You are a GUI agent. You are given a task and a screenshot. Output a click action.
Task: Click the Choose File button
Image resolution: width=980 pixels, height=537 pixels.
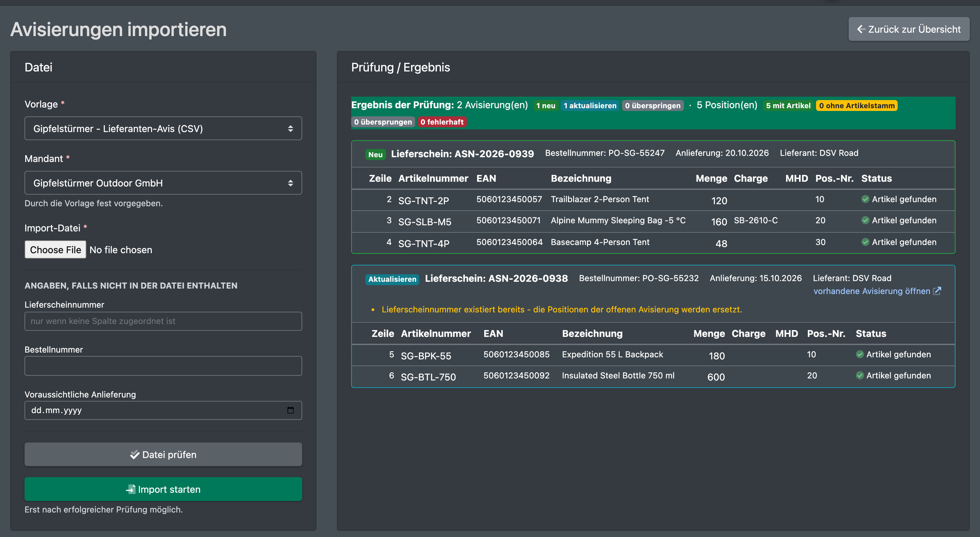tap(55, 250)
